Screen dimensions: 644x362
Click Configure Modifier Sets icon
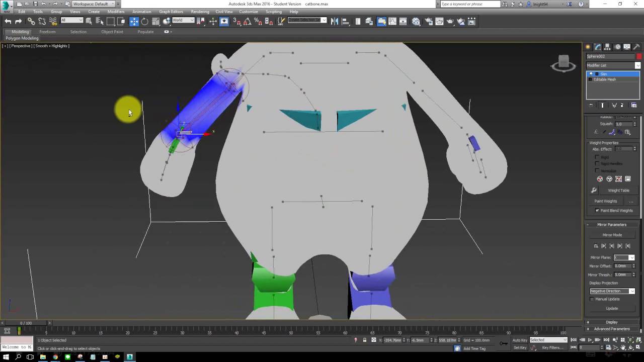pos(634,105)
